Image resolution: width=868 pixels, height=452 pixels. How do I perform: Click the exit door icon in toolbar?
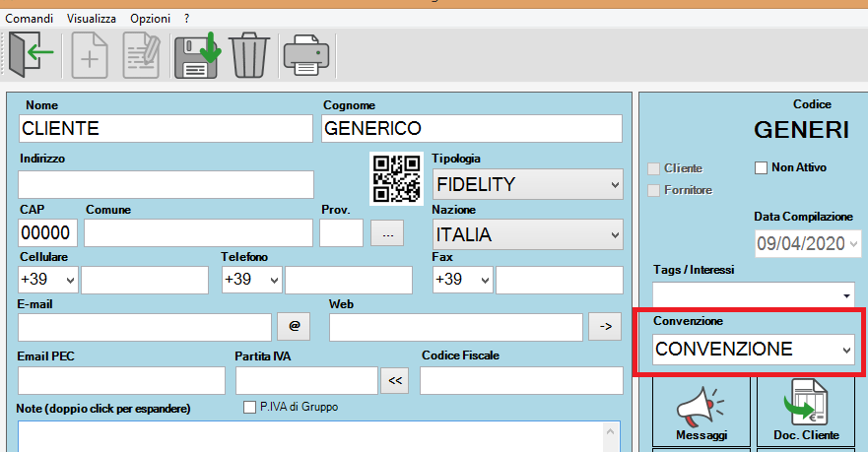point(31,55)
